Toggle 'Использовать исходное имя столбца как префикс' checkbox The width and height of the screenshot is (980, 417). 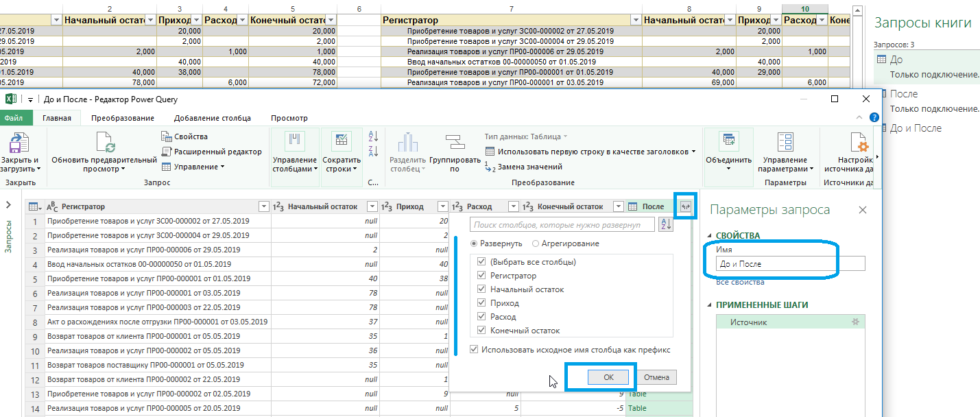coord(475,350)
